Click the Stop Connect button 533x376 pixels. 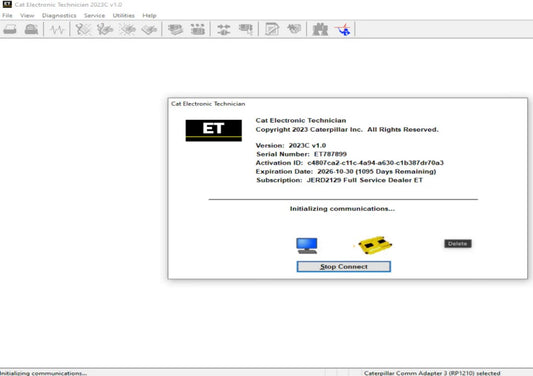pyautogui.click(x=344, y=267)
